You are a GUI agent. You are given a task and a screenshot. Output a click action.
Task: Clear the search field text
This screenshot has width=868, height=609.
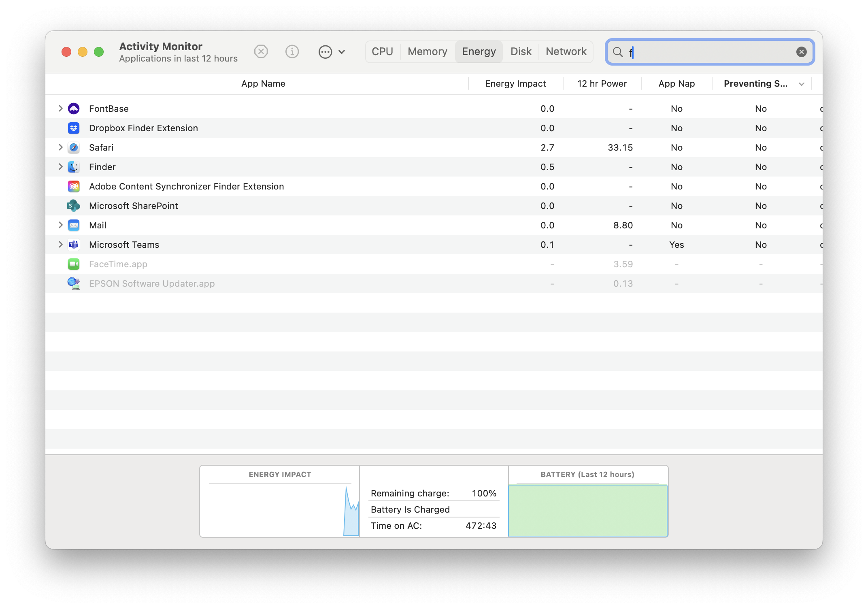[801, 52]
